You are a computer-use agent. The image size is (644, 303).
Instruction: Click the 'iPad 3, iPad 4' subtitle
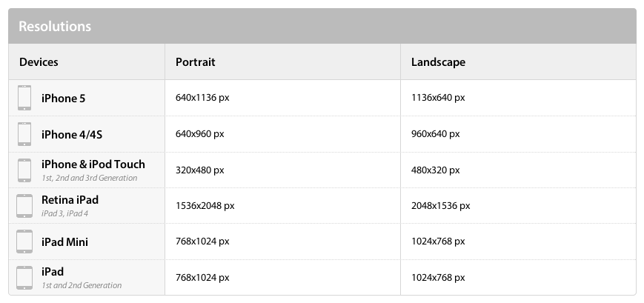(x=64, y=213)
